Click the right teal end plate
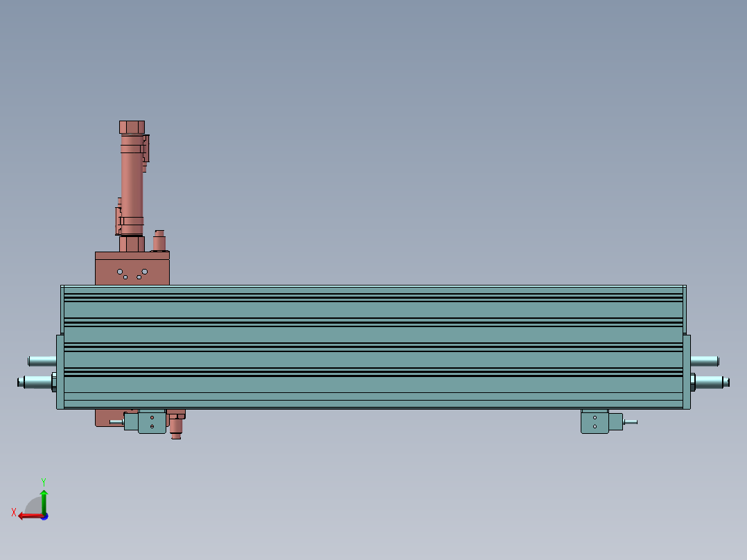This screenshot has width=747, height=560. pos(686,371)
